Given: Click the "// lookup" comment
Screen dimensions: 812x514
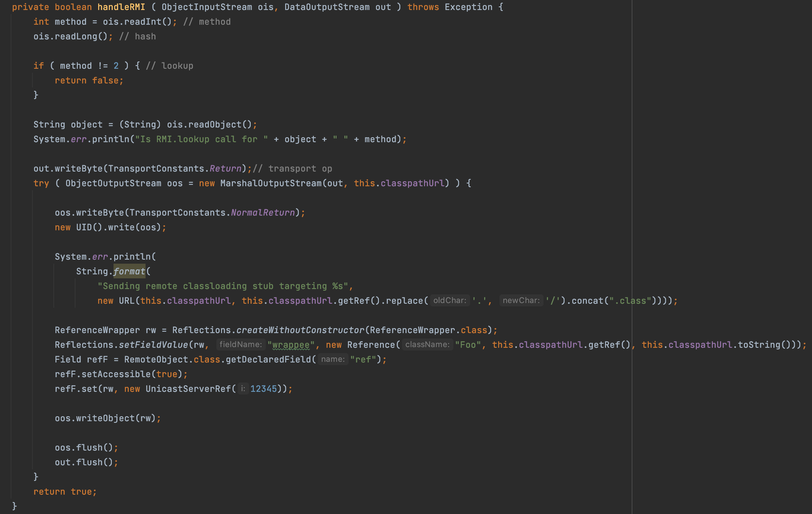Looking at the screenshot, I should (170, 66).
